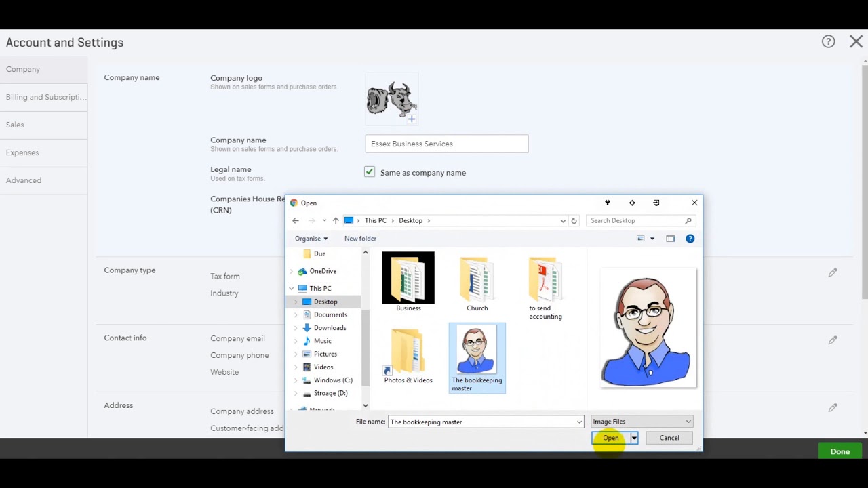868x488 pixels.
Task: Edit Contact info with the pencil icon
Action: pos(833,340)
